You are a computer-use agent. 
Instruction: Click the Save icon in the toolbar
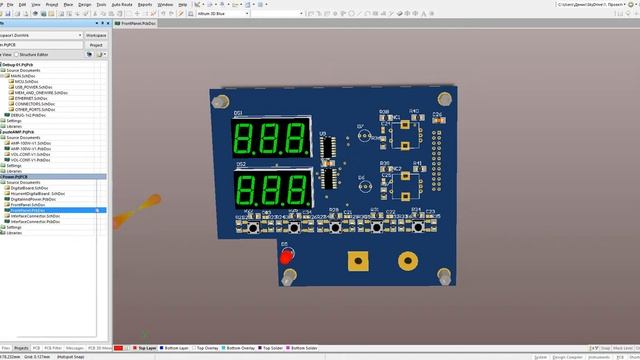click(8, 13)
